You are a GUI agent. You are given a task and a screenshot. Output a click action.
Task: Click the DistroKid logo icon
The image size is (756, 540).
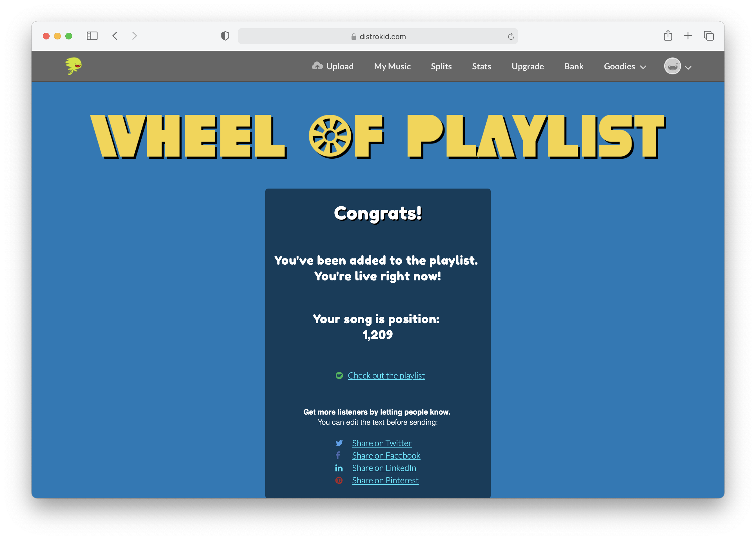click(74, 66)
